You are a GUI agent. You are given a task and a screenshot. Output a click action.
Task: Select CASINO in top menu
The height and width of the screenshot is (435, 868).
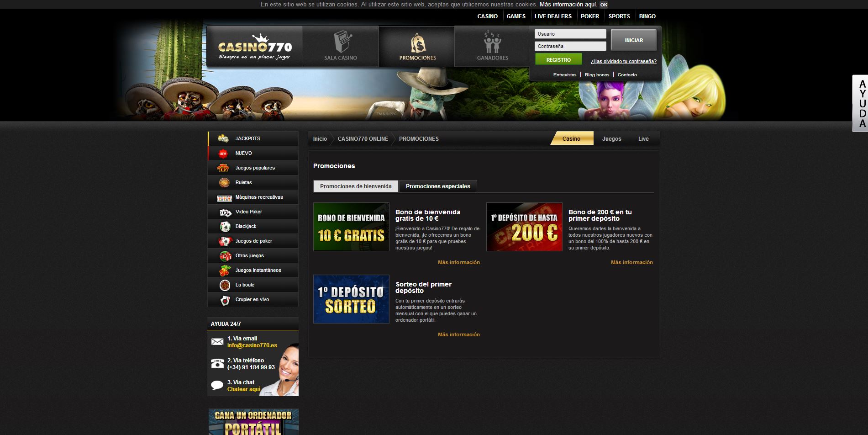pos(487,16)
